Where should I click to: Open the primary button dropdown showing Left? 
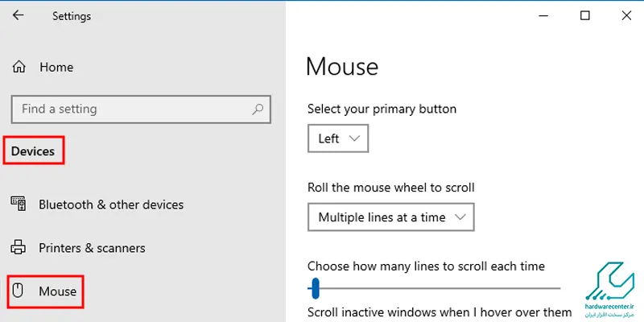pyautogui.click(x=338, y=138)
